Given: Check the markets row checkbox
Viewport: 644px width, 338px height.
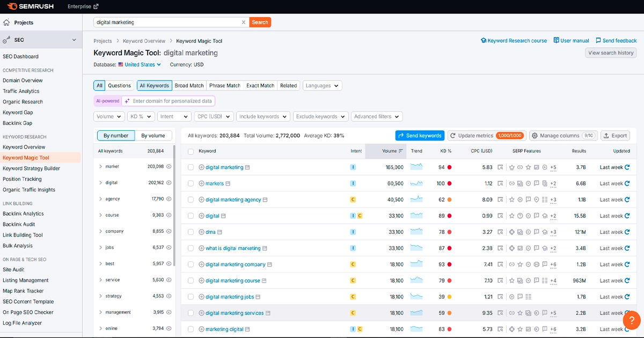Looking at the screenshot, I should pyautogui.click(x=191, y=183).
